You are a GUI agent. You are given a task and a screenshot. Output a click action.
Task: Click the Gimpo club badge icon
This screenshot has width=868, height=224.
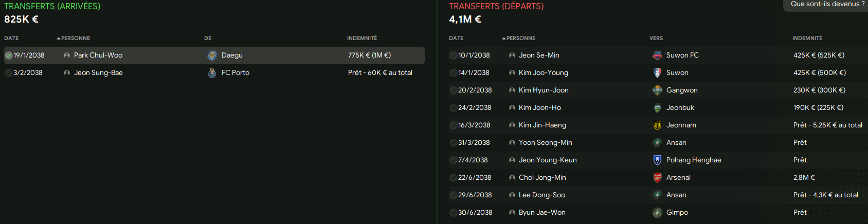click(657, 213)
